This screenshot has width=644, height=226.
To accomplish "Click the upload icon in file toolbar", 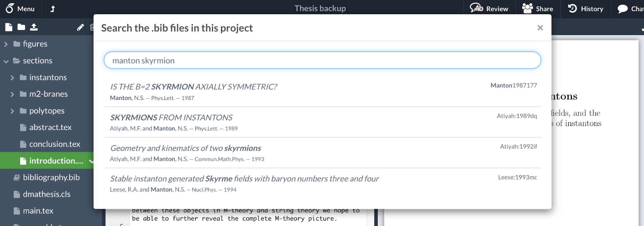I will pyautogui.click(x=34, y=27).
